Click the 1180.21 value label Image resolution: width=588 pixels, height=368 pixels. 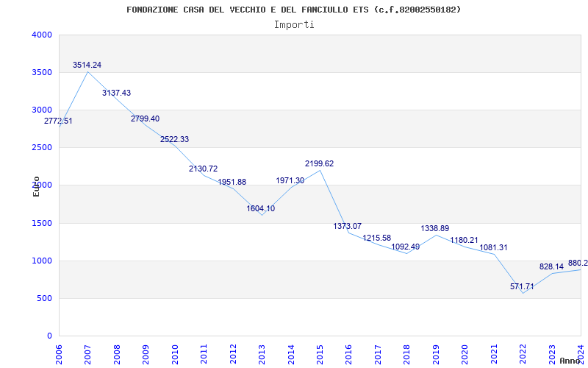[x=464, y=240]
